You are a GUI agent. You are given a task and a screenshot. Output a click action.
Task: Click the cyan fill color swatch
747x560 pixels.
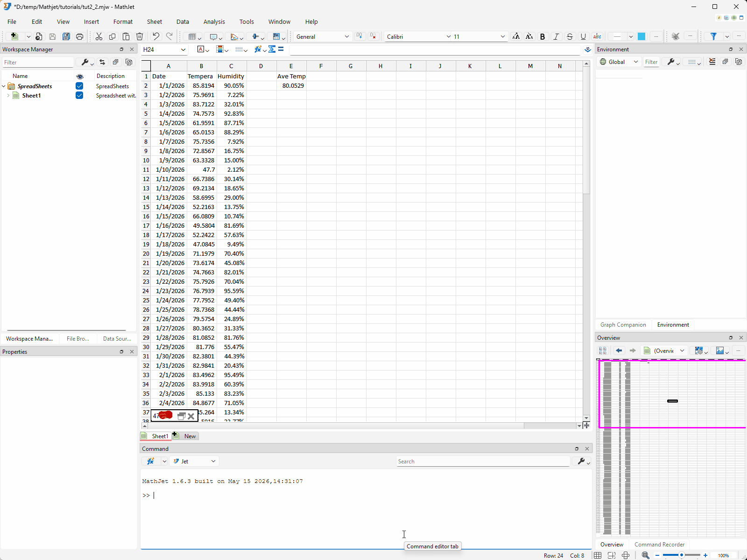pos(641,36)
